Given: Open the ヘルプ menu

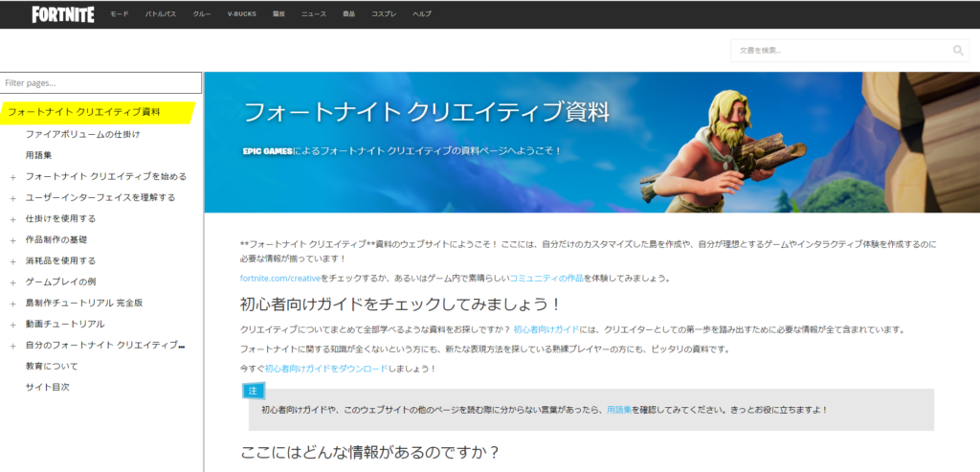Looking at the screenshot, I should tap(421, 15).
